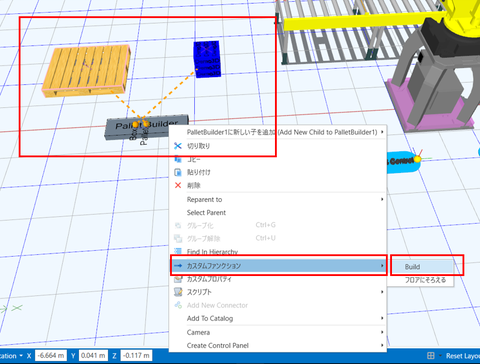The width and height of the screenshot is (480, 364).
Task: Click the X coordinate input field
Action: coord(51,356)
